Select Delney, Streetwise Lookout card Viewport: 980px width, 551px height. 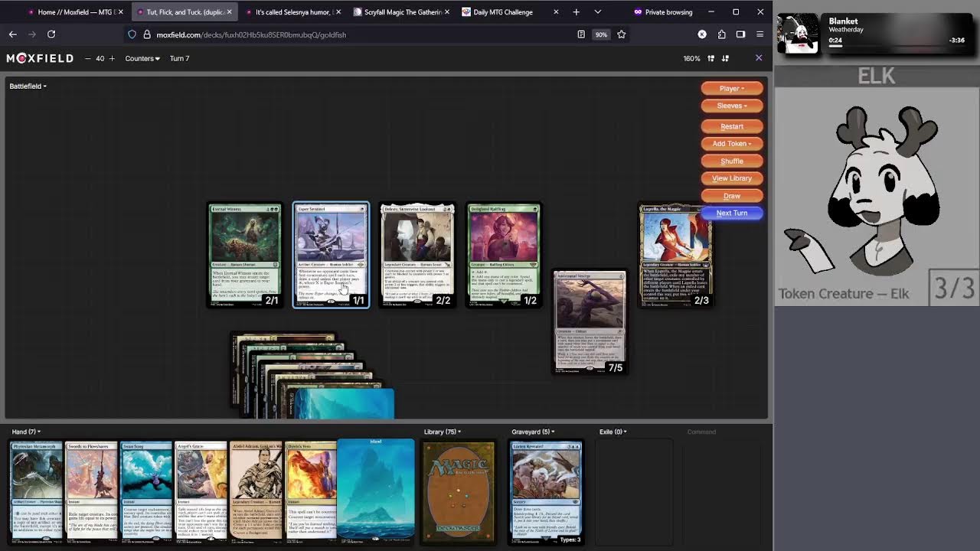(x=417, y=256)
